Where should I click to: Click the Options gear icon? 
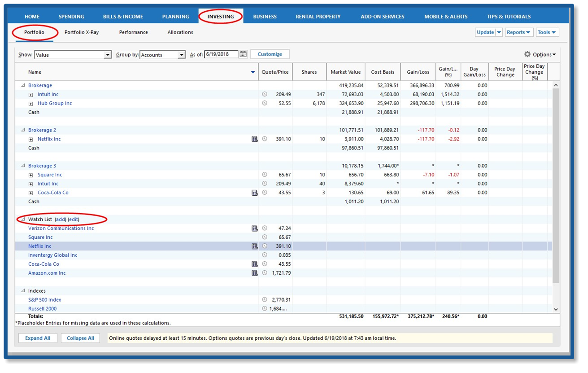tap(527, 54)
